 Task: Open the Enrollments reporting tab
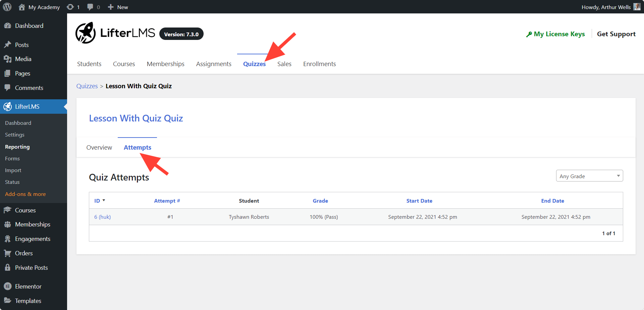point(319,64)
